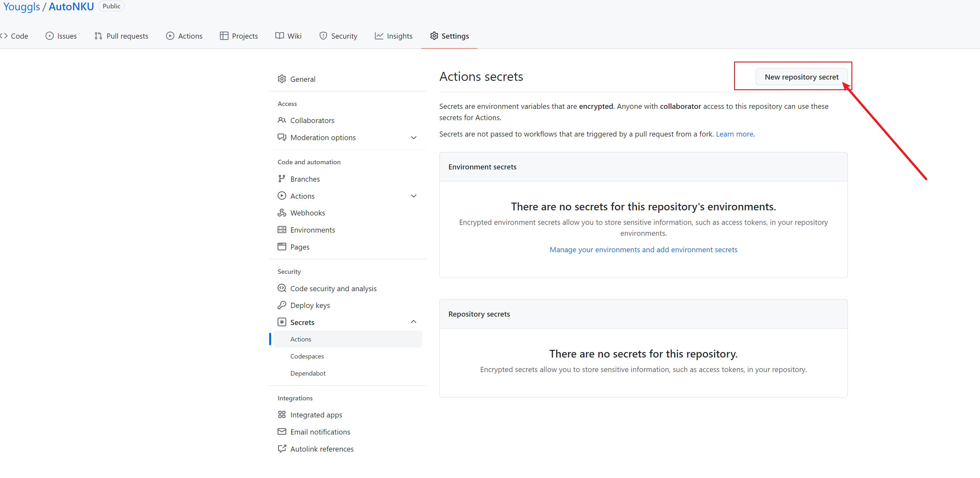The height and width of the screenshot is (478, 980).
Task: Select Dependabot under Secrets
Action: tap(308, 373)
